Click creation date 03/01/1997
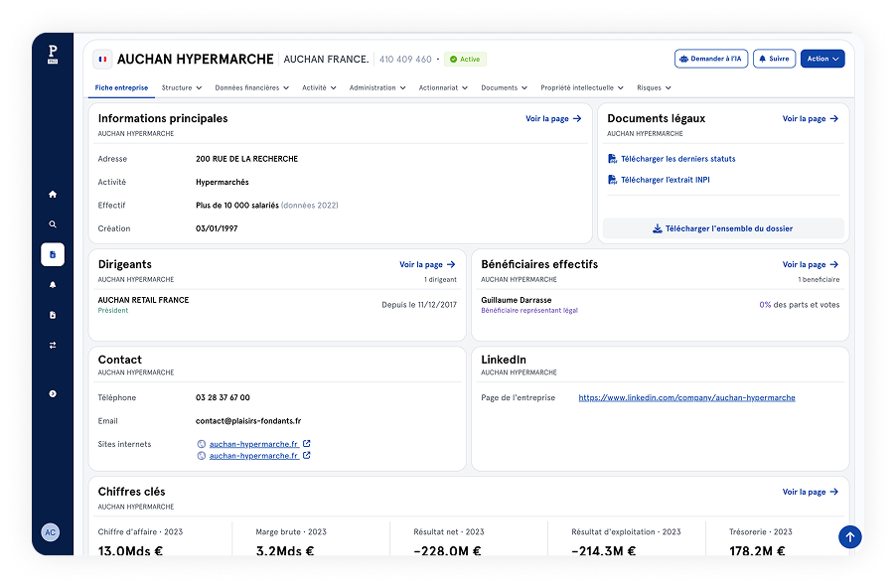The width and height of the screenshot is (896, 588). click(217, 228)
